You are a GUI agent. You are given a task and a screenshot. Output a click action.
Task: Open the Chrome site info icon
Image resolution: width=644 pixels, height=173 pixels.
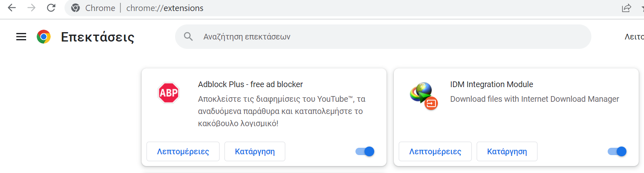(x=76, y=8)
